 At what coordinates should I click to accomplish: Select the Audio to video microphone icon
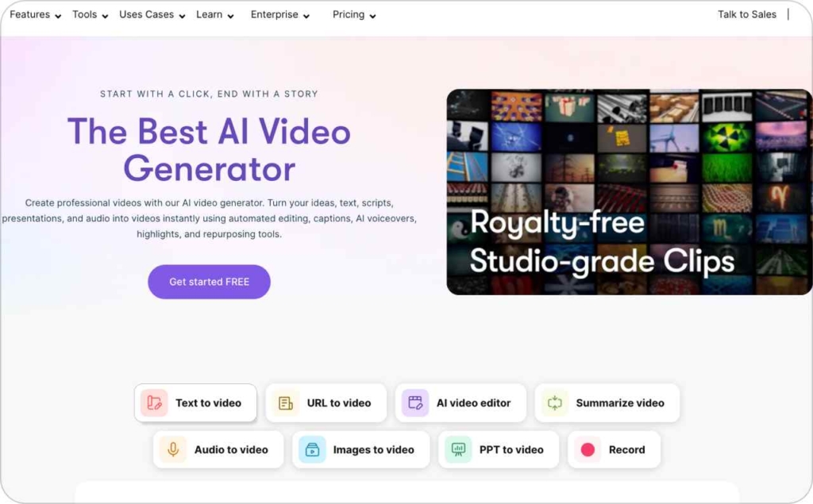pyautogui.click(x=174, y=449)
